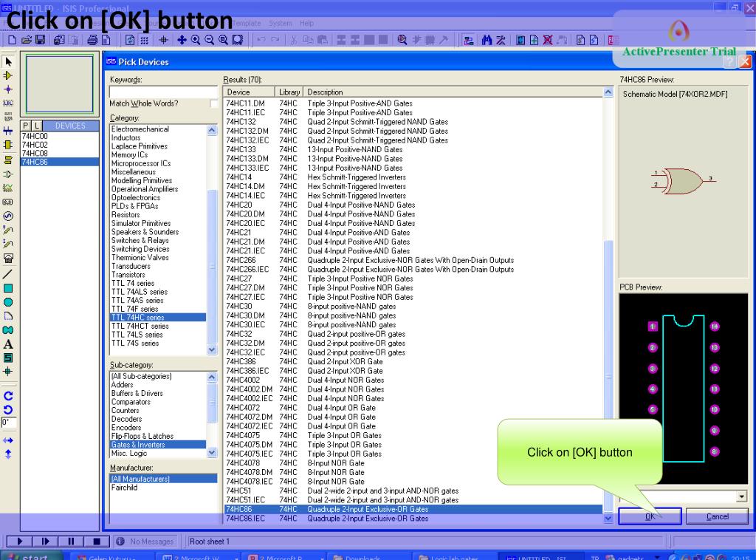Viewport: 756px width, 560px height.
Task: Click the Sub-category list scroll-down arrow
Action: pos(212,452)
